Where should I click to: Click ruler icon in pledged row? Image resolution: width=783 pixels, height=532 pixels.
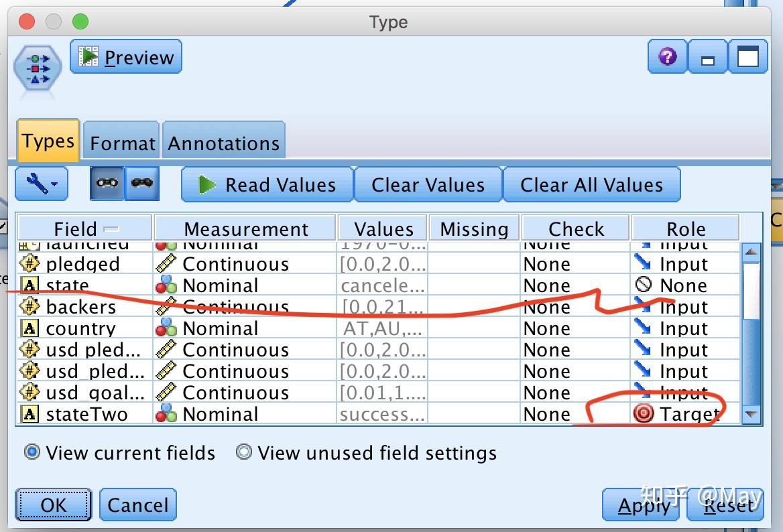[x=166, y=263]
